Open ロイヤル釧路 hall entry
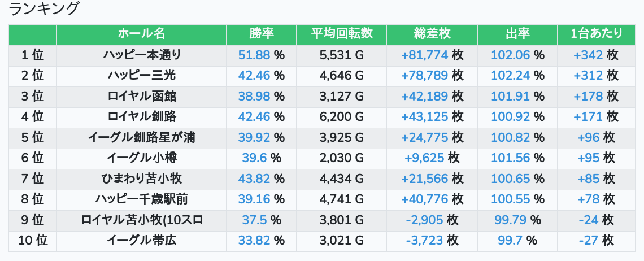 (x=142, y=117)
